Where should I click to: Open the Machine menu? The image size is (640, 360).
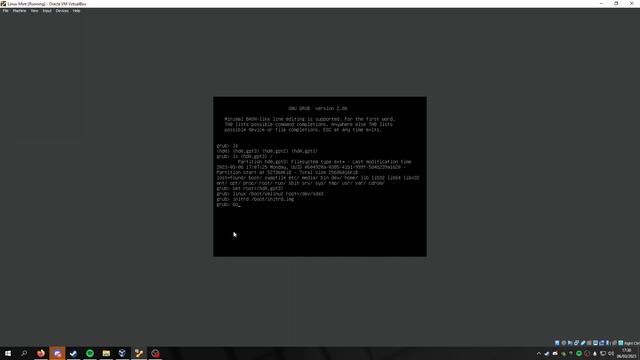[x=19, y=11]
